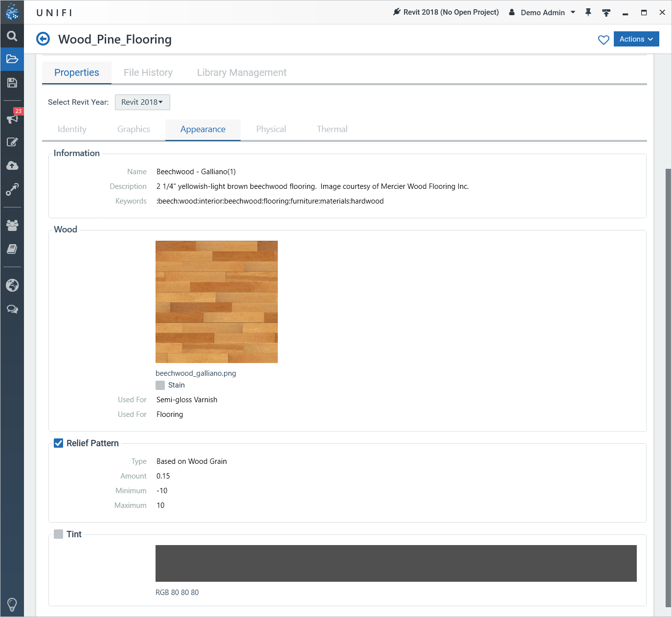Click the Amount value 0.15
This screenshot has width=672, height=617.
coord(163,476)
